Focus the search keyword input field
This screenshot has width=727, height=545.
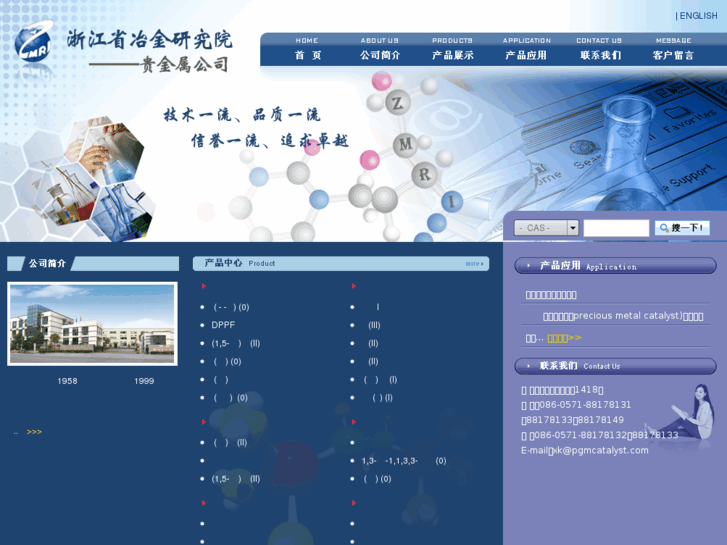[x=616, y=228]
